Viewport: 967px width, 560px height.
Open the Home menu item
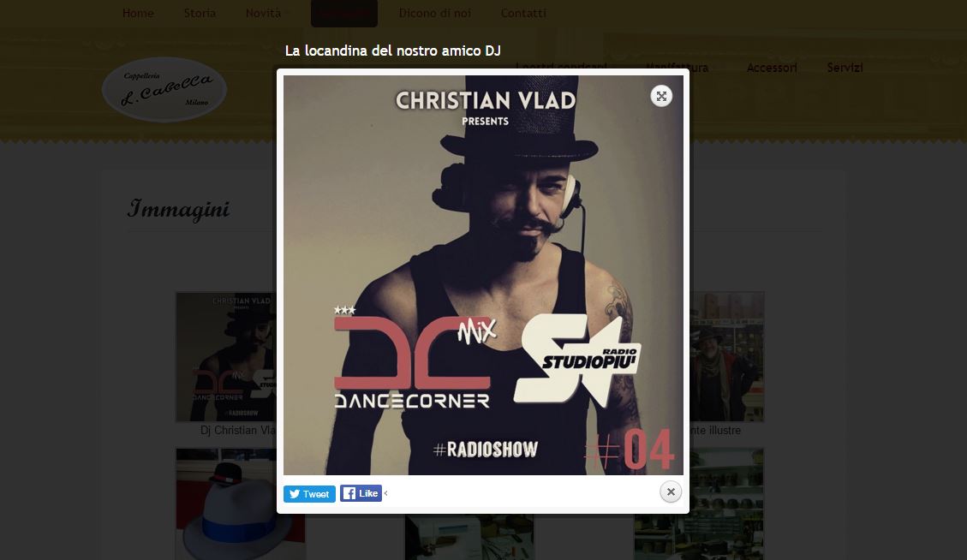(138, 13)
